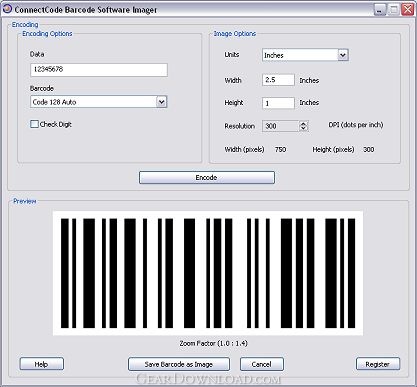The width and height of the screenshot is (417, 387).
Task: Select the Inches units combo box text
Action: point(274,55)
